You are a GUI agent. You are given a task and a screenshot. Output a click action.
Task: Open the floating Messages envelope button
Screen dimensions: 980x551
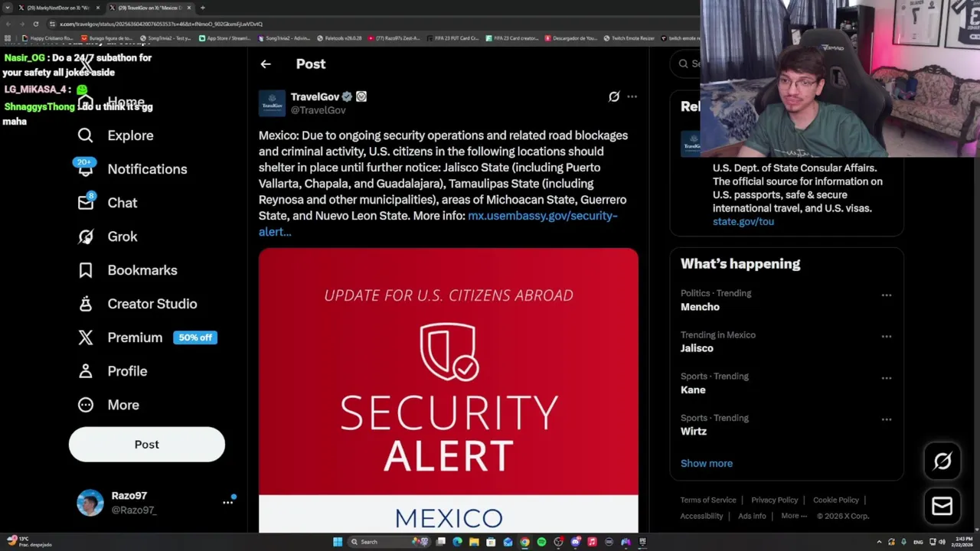click(x=942, y=506)
